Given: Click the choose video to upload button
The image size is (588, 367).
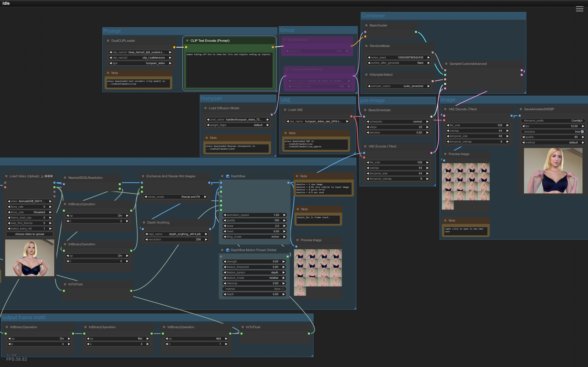Looking at the screenshot, I should (30, 234).
